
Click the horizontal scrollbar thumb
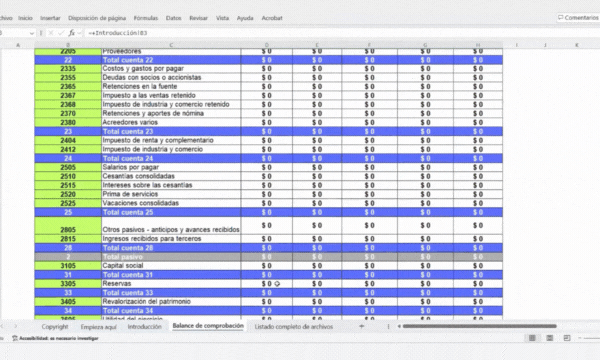pyautogui.click(x=479, y=326)
